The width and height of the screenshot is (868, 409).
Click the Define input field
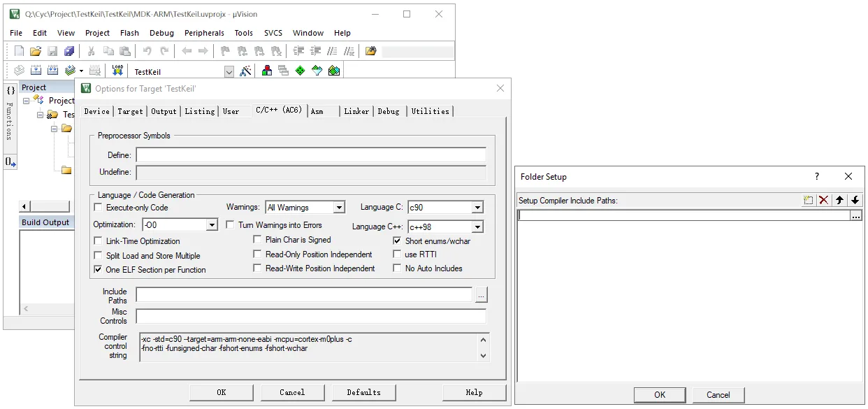tap(311, 155)
